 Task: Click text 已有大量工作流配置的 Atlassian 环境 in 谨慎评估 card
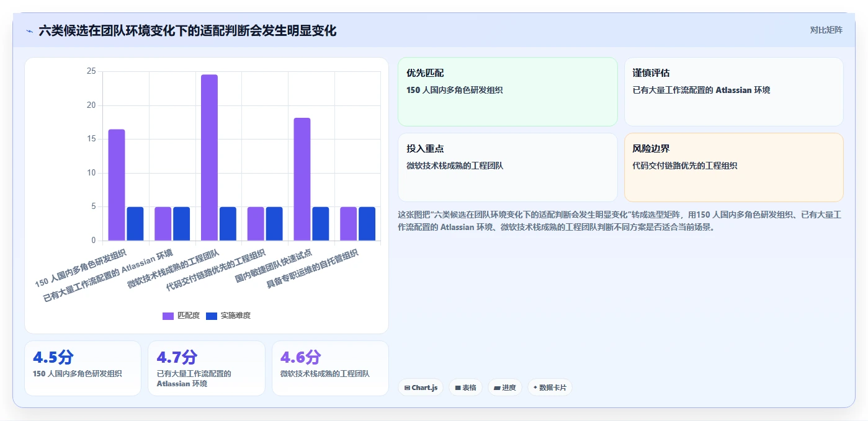coord(701,90)
